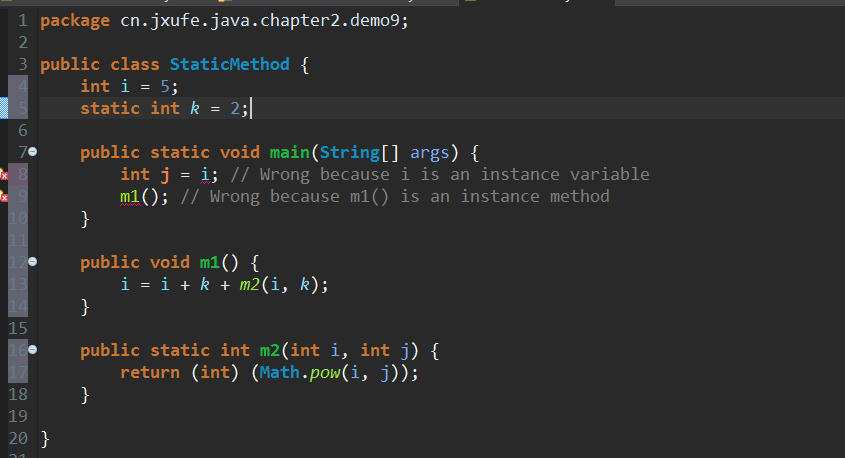This screenshot has height=458, width=845.
Task: Click the 'main' method name
Action: pos(289,152)
